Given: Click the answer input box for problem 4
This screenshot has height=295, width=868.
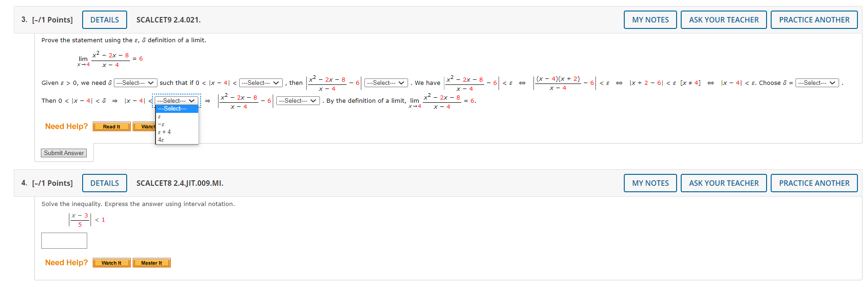Looking at the screenshot, I should click(64, 240).
